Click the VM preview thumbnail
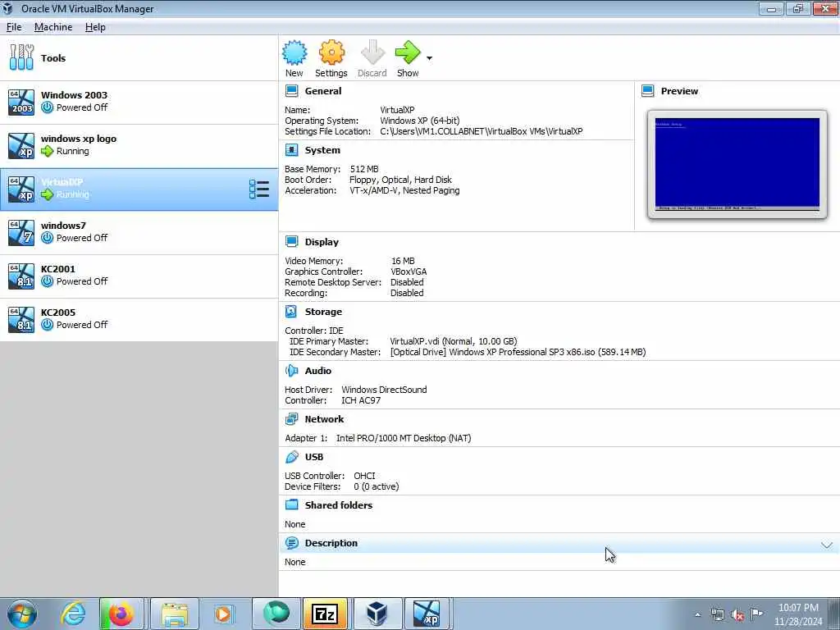 [737, 164]
